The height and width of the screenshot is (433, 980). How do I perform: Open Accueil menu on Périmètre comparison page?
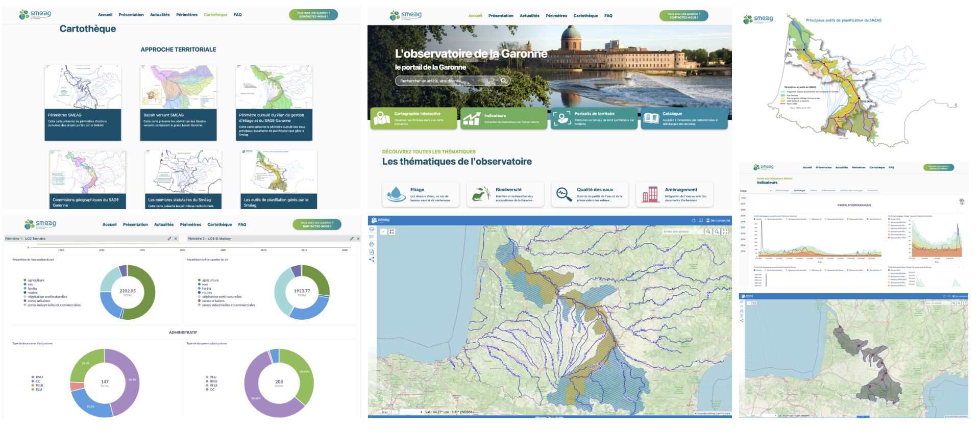[x=109, y=224]
